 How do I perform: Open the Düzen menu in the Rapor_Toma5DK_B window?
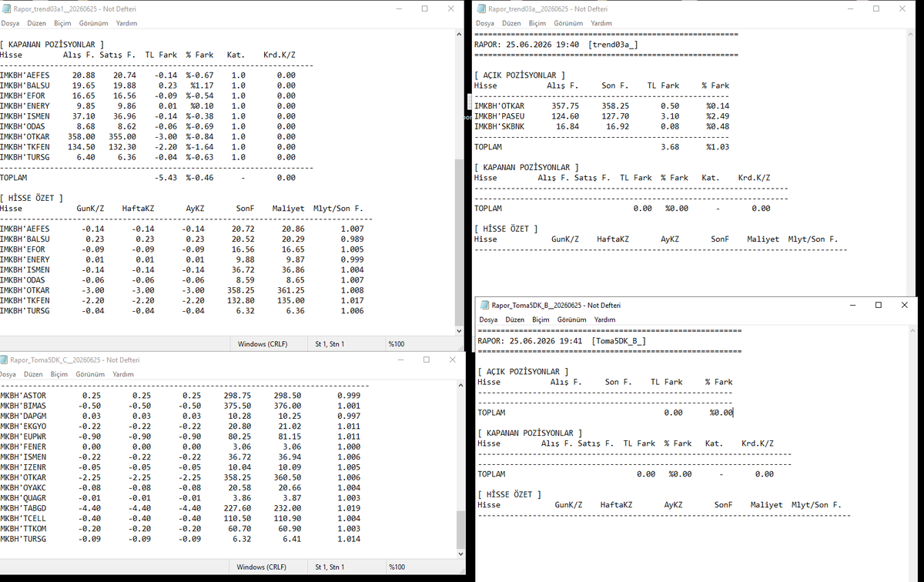515,319
